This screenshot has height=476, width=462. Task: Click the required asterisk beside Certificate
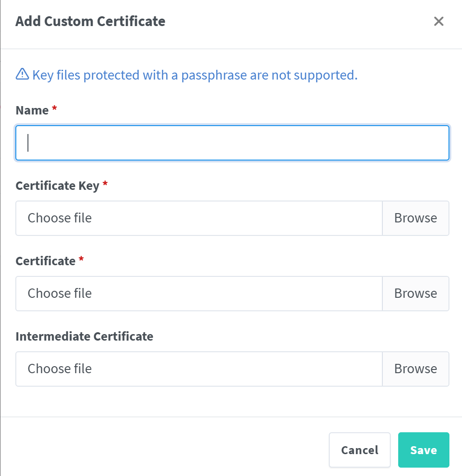coord(81,259)
